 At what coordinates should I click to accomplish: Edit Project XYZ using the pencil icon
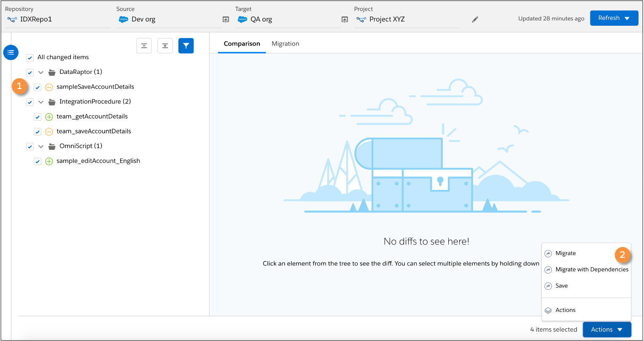[x=475, y=19]
